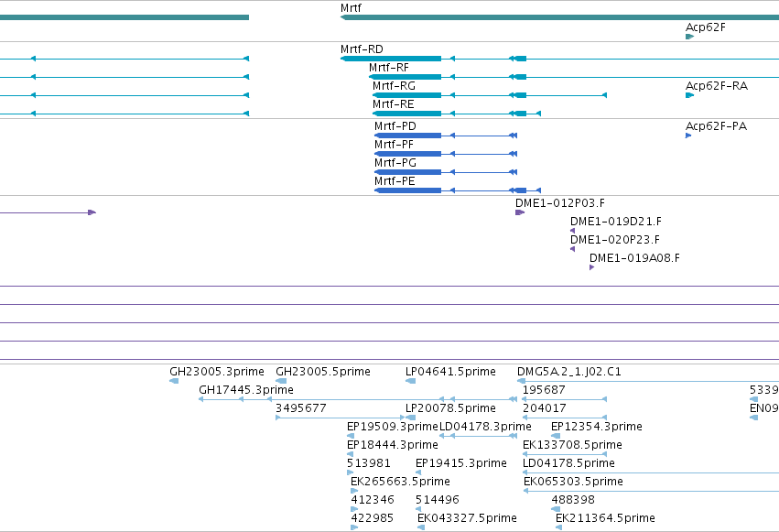779x532 pixels.
Task: Select the 514496 feature label
Action: (438, 500)
